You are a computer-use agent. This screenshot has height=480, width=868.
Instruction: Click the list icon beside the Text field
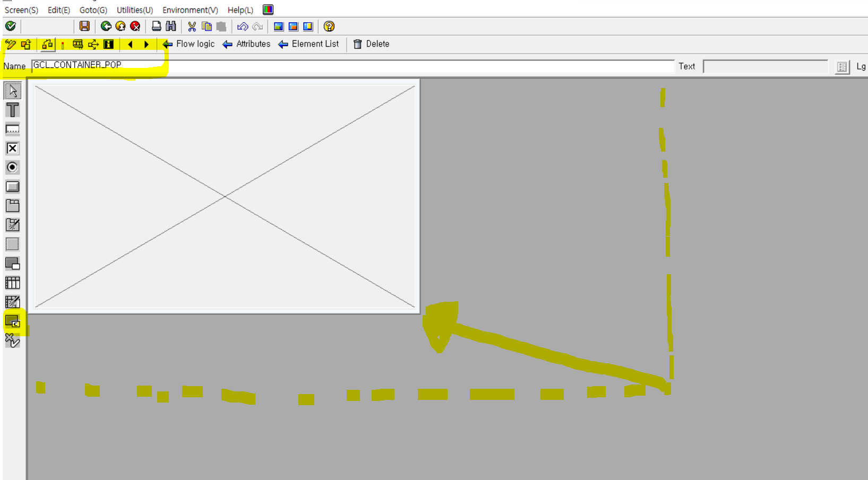[842, 67]
